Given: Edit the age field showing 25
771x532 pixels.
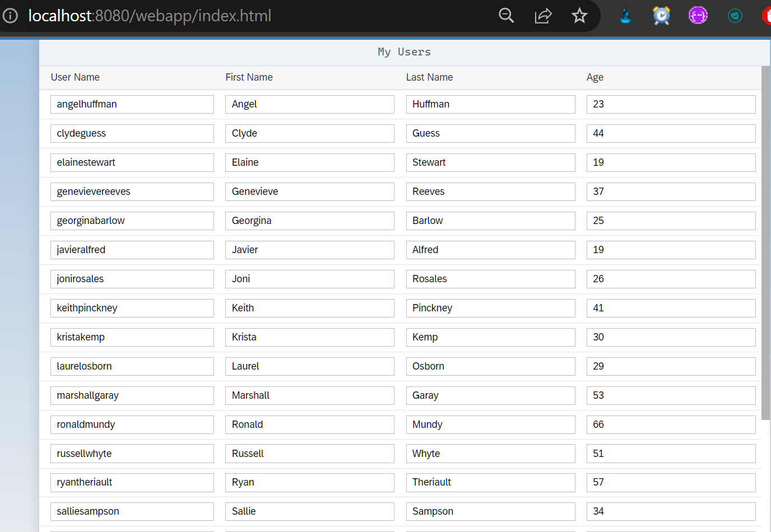Looking at the screenshot, I should [671, 221].
